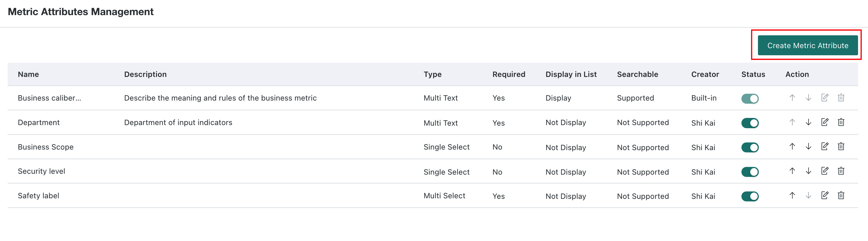The width and height of the screenshot is (868, 241).
Task: Delete the Department attribute
Action: click(841, 122)
